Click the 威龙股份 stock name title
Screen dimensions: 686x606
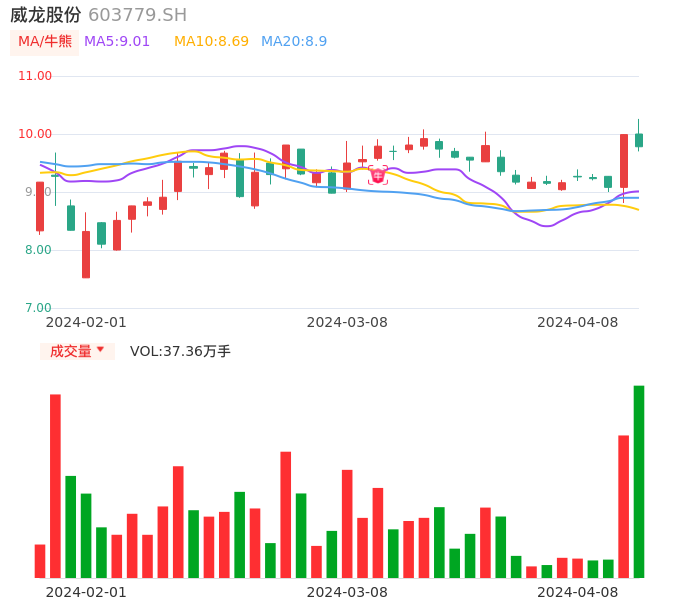(x=46, y=15)
